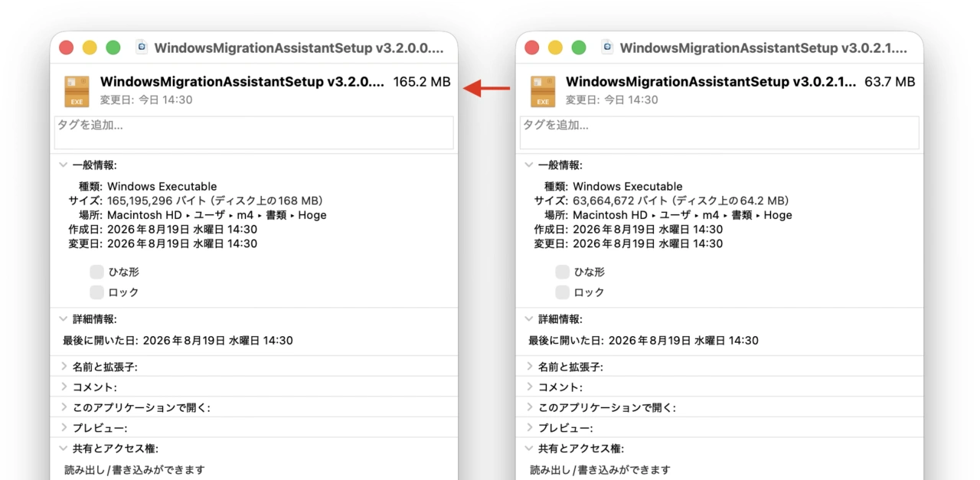Click the 場所 path in v3.2.0.0 window

coord(217,215)
